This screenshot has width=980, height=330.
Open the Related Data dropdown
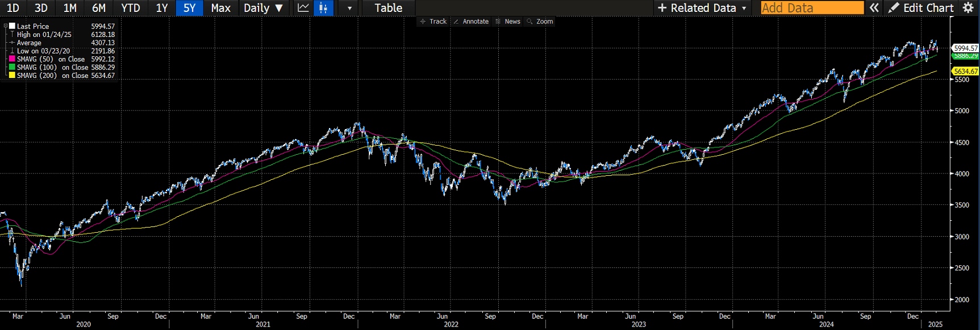[x=702, y=8]
